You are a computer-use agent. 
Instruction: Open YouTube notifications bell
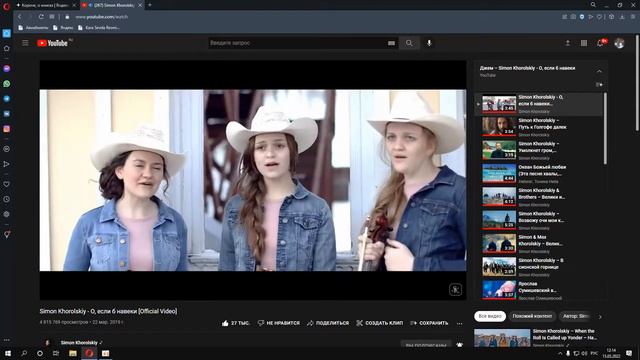pos(601,43)
